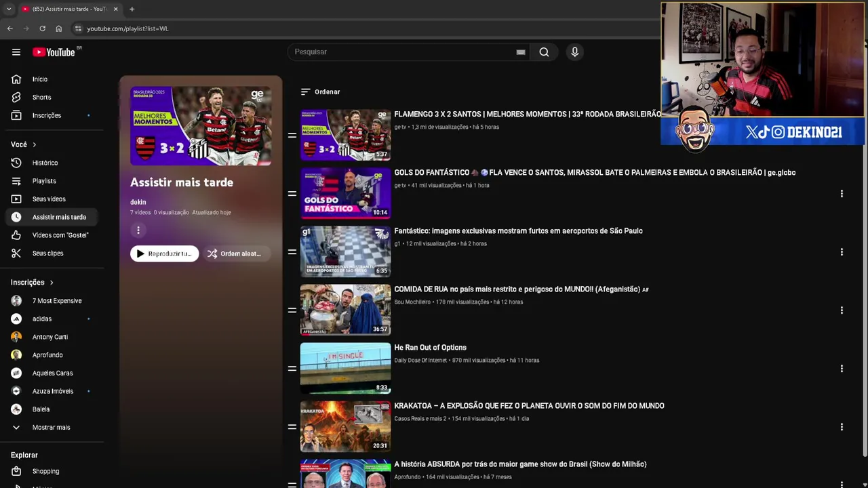Open Azuza Imóveis channel
The image size is (868, 488).
pyautogui.click(x=52, y=391)
